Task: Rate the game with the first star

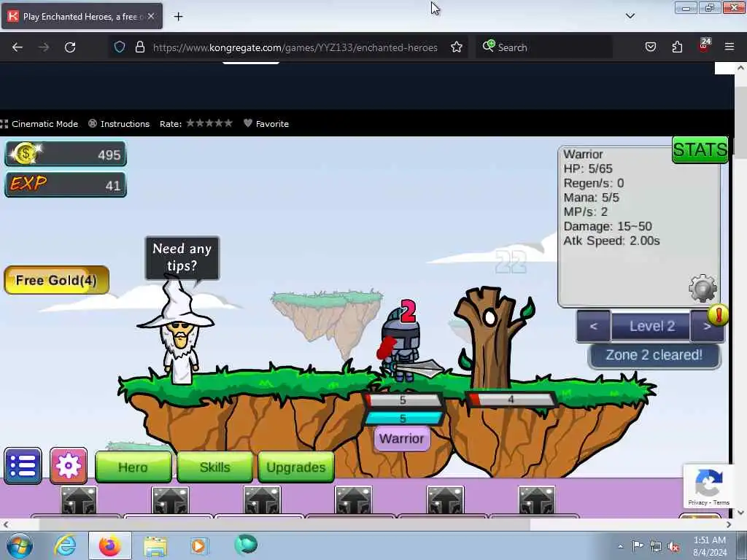Action: (190, 123)
